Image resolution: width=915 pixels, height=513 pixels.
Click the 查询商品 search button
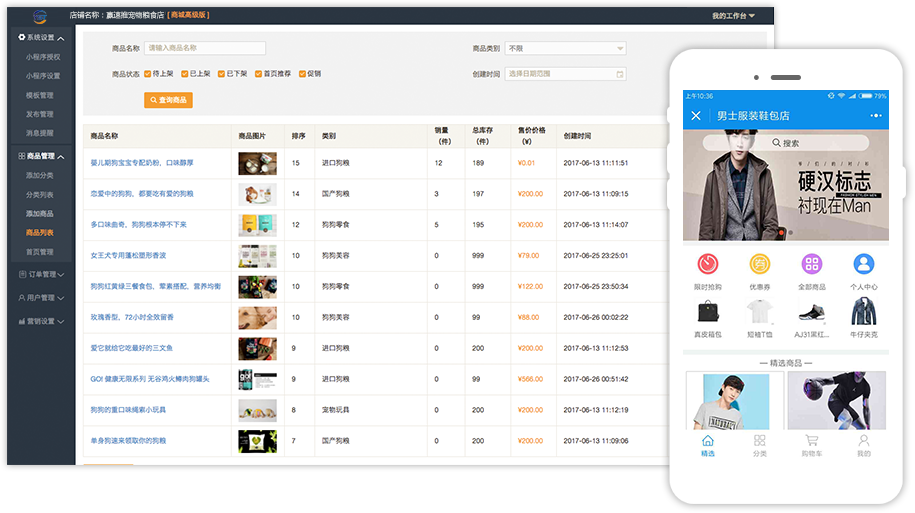pos(168,100)
